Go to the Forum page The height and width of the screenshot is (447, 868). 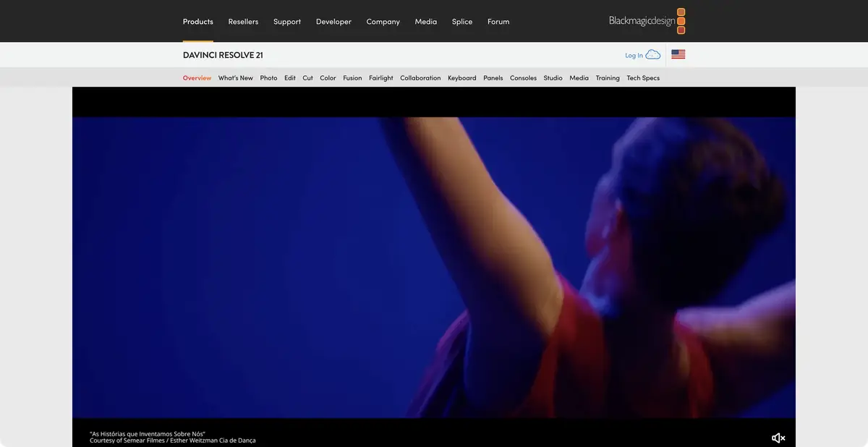coord(498,22)
